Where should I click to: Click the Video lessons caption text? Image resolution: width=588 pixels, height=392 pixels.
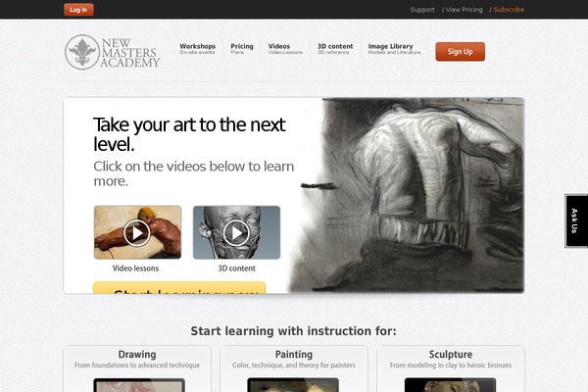[x=136, y=269]
